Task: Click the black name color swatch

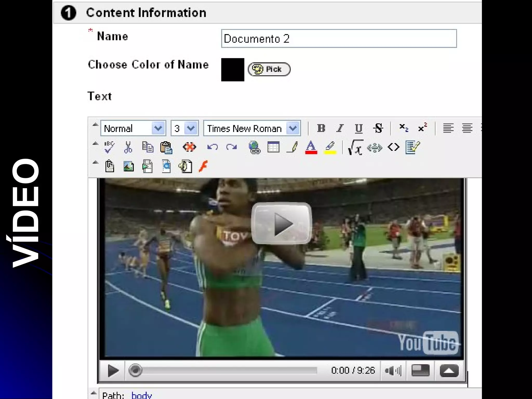Action: (232, 70)
